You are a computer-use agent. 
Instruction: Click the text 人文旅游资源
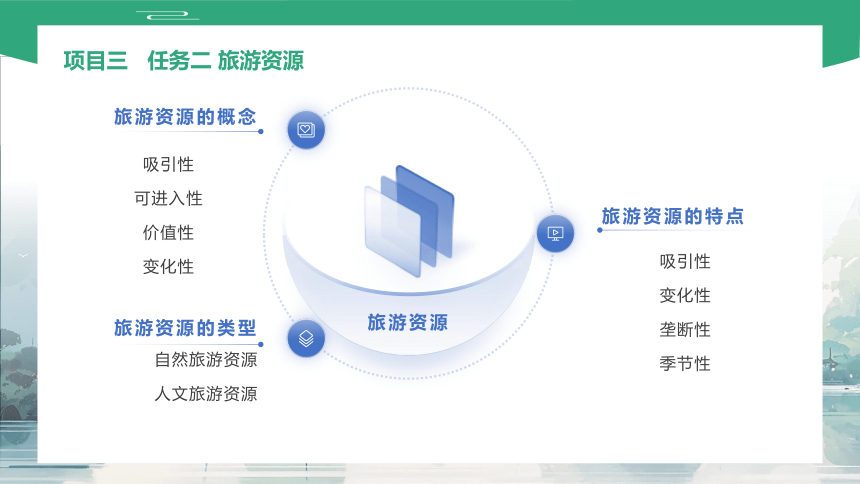[x=206, y=393]
